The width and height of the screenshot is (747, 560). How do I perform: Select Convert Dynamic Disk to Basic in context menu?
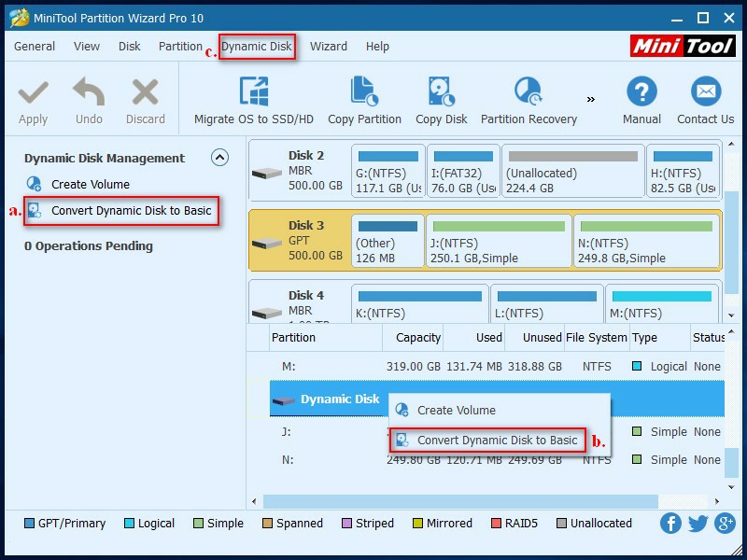[x=501, y=439]
